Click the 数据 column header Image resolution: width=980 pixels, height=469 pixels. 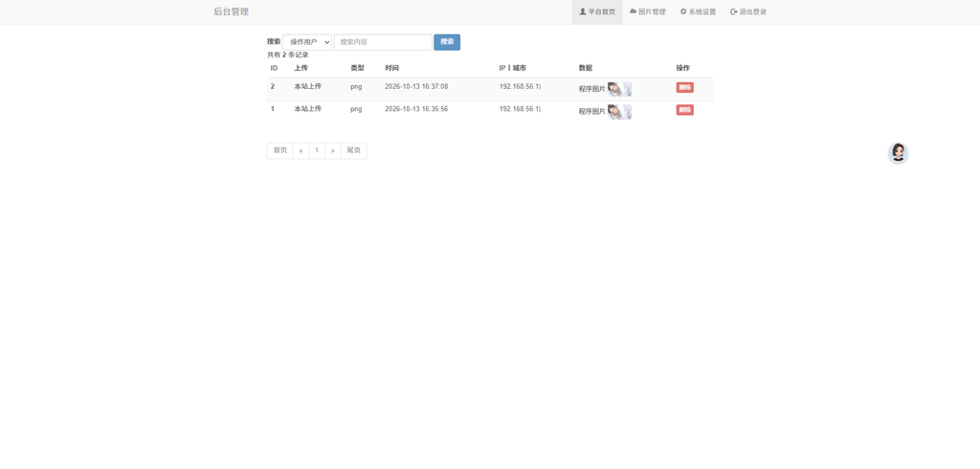586,68
